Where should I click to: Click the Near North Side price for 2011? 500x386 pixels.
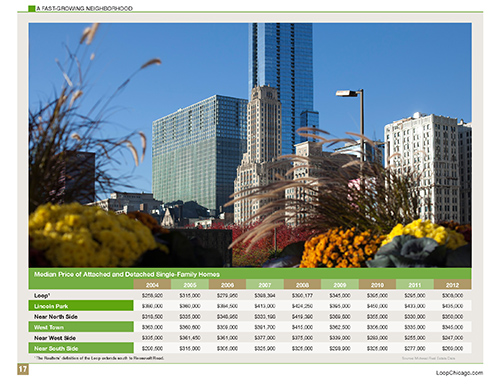pos(415,317)
